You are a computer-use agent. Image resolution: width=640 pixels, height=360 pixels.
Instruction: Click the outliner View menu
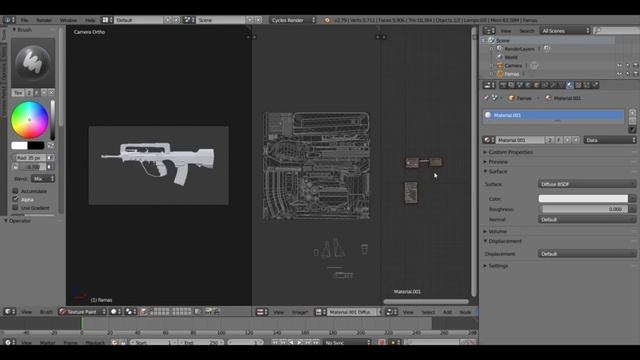(506, 31)
